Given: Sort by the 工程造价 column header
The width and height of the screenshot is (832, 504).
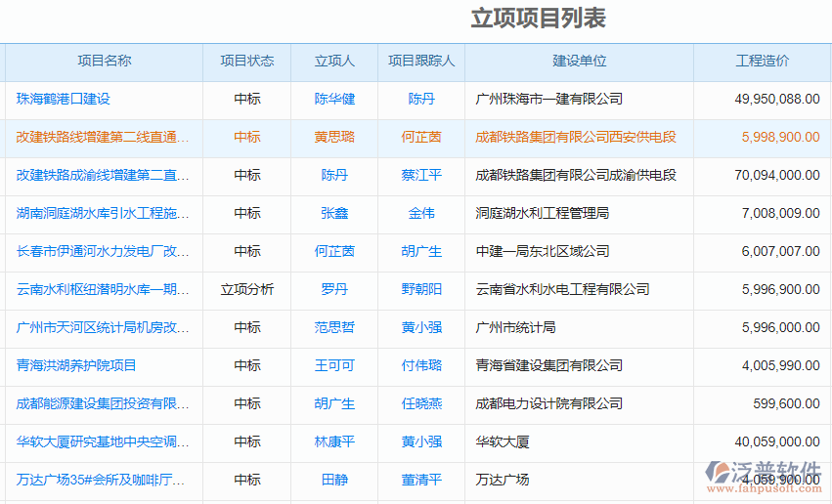Looking at the screenshot, I should (762, 61).
